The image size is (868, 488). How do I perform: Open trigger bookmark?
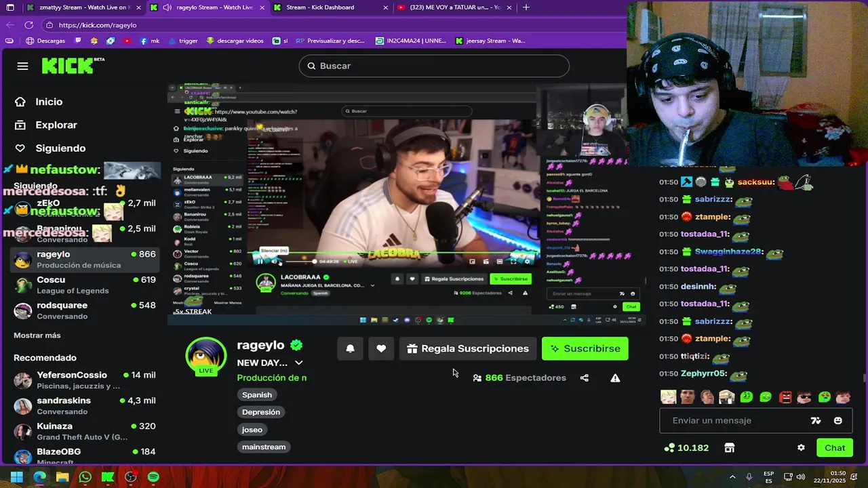point(182,41)
